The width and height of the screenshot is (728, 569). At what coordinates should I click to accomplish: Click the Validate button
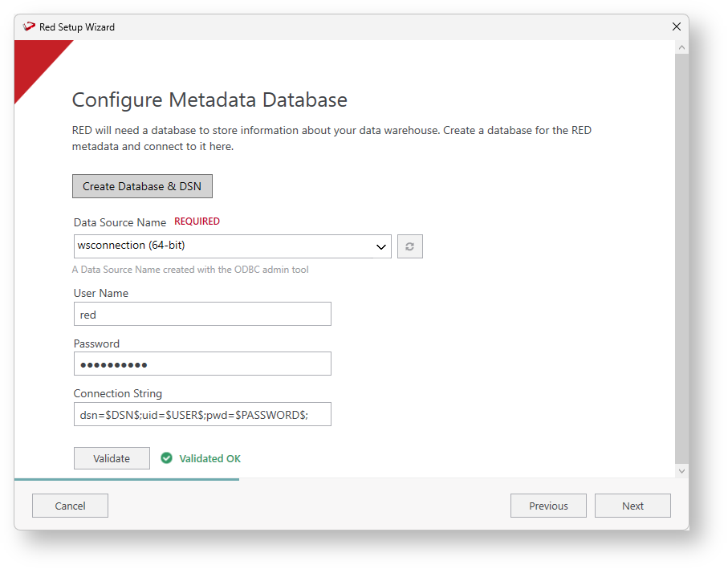coord(112,458)
